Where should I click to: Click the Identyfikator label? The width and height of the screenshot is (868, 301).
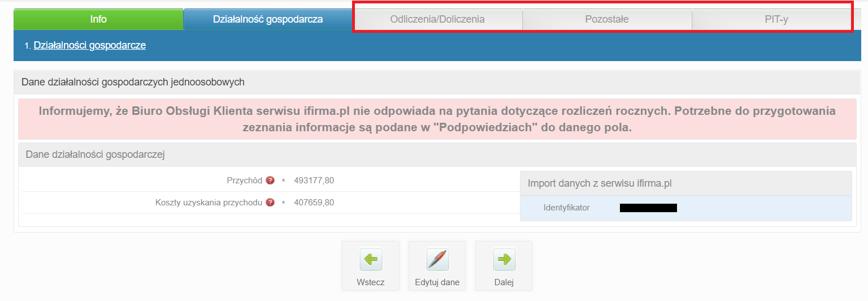[566, 208]
